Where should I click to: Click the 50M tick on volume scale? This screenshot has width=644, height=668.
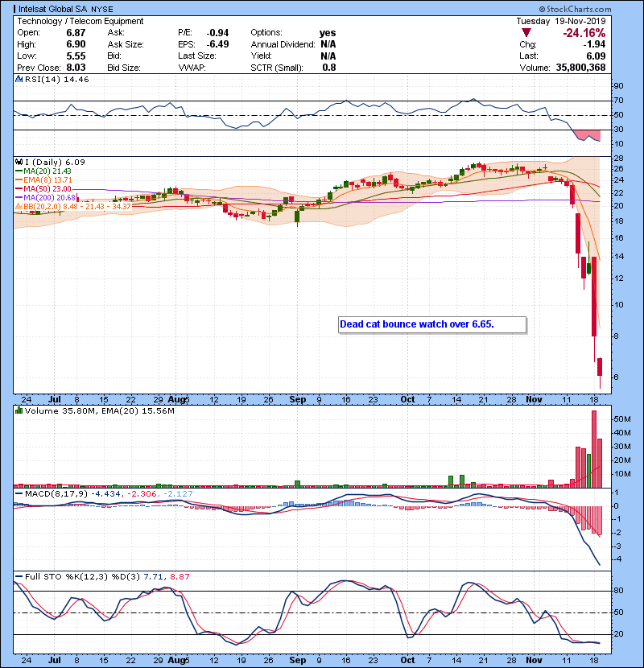tap(621, 419)
